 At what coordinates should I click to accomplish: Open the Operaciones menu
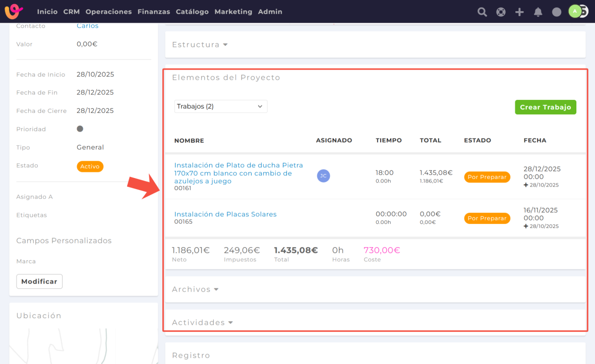(x=108, y=12)
